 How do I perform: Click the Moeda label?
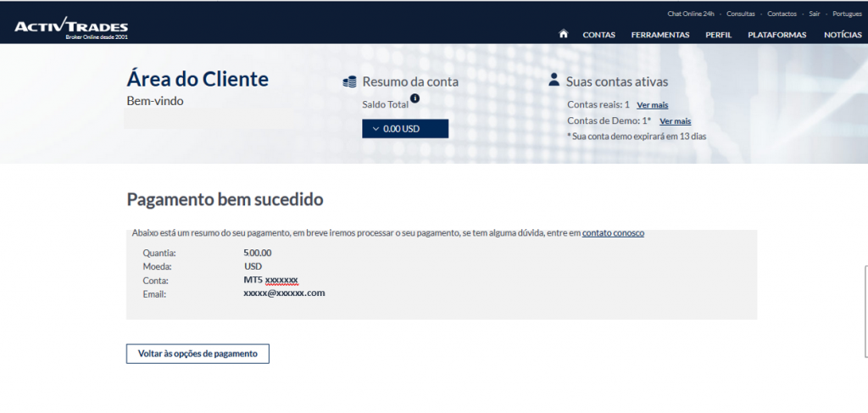pos(157,267)
